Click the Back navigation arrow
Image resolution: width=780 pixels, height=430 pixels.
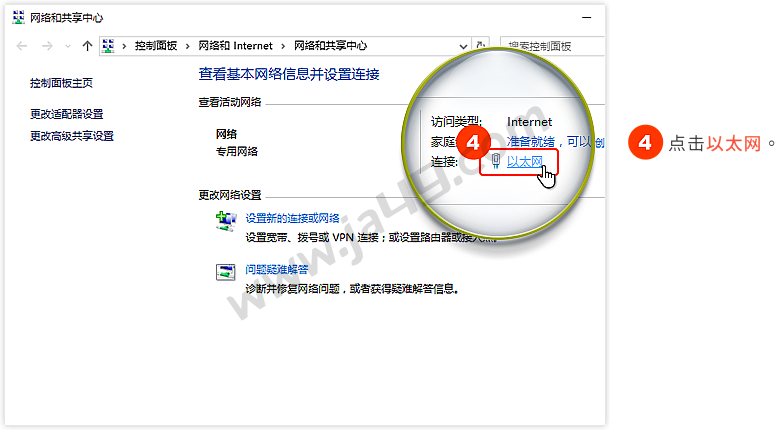[22, 46]
